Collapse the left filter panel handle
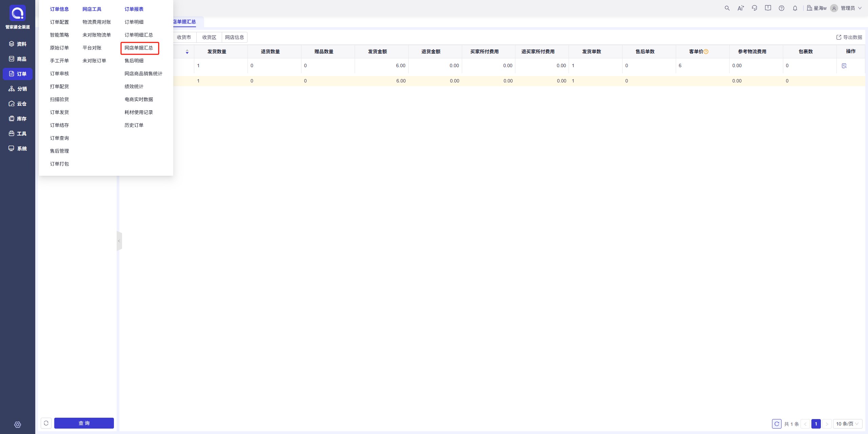Screen dimensions: 868x434 coord(119,241)
